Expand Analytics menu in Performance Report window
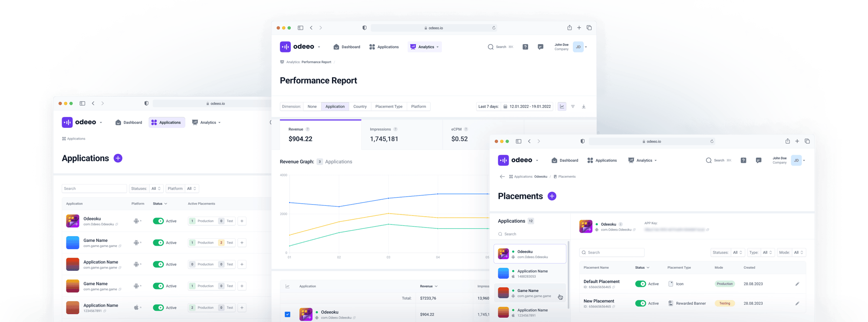868x322 pixels. (x=425, y=47)
